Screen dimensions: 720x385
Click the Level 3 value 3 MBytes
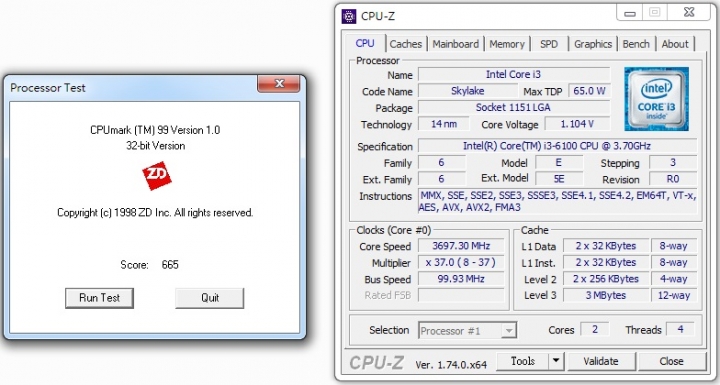pyautogui.click(x=606, y=295)
